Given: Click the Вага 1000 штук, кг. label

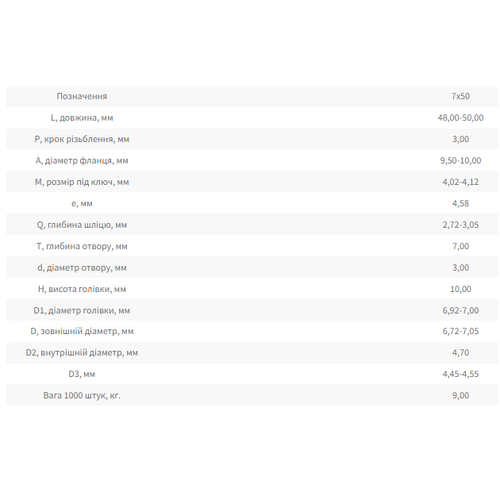Looking at the screenshot, I should click(82, 396).
